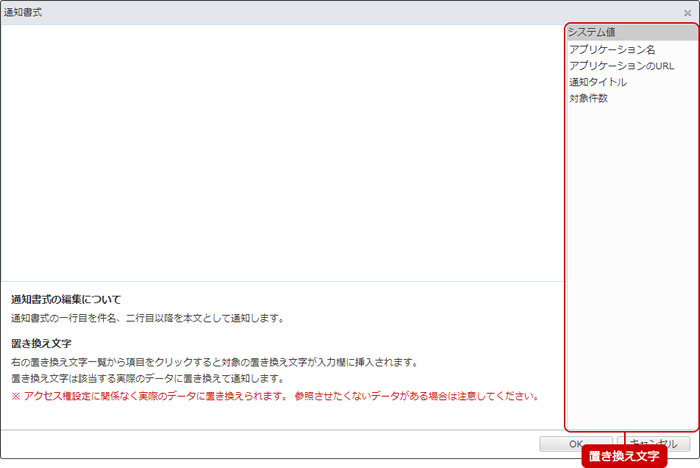Click the notification format text area
This screenshot has height=468, width=700.
(x=283, y=153)
